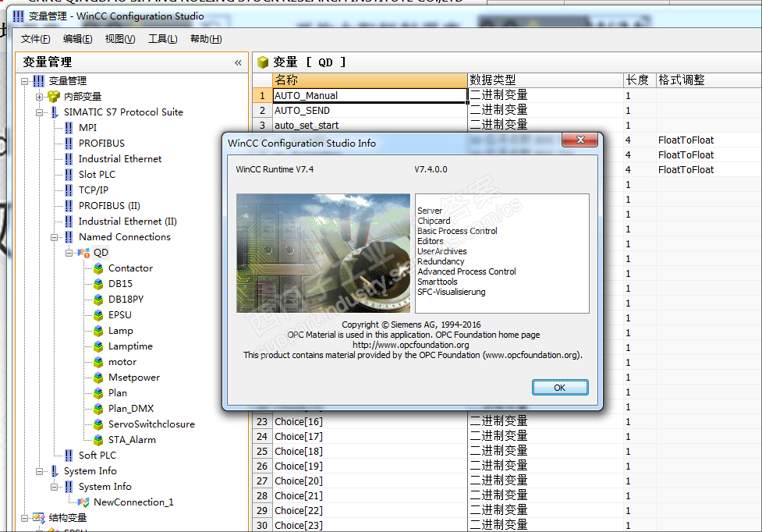762x532 pixels.
Task: Click the select-all corner cell of table
Action: [262, 80]
